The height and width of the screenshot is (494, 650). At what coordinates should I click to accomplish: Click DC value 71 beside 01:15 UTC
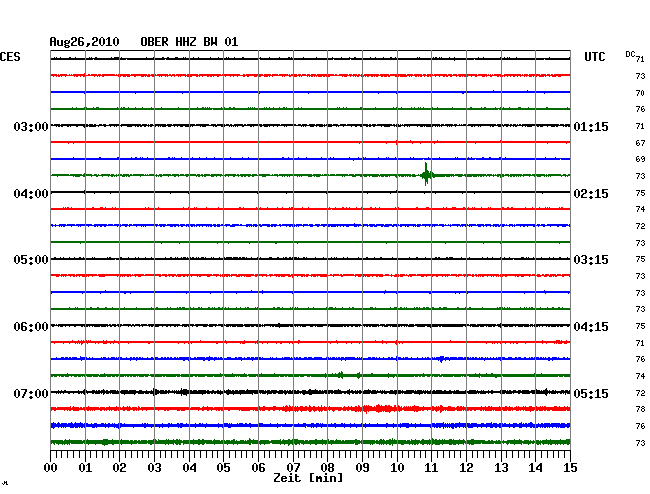(x=640, y=126)
